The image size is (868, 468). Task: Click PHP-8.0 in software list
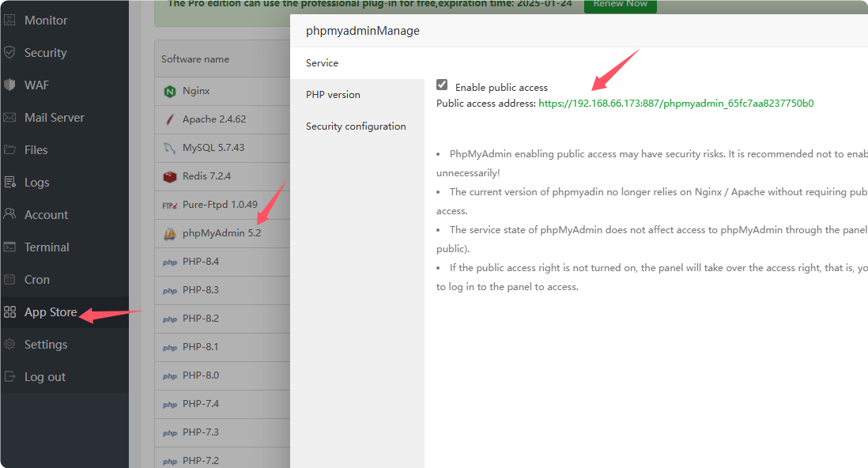coord(200,376)
